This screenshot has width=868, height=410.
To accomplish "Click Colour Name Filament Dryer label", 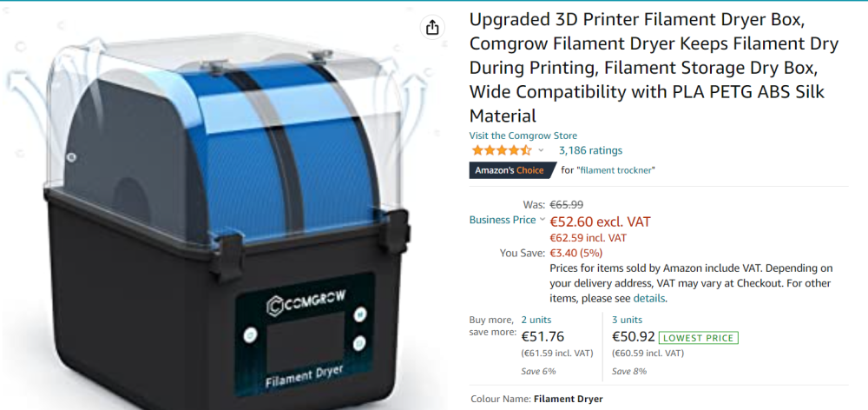I will click(536, 399).
